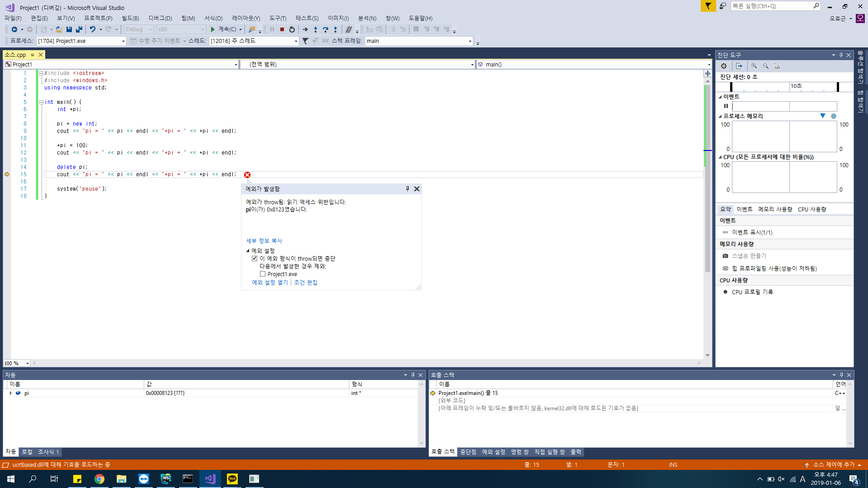Click the 세부 정보 복사 link

click(x=264, y=241)
